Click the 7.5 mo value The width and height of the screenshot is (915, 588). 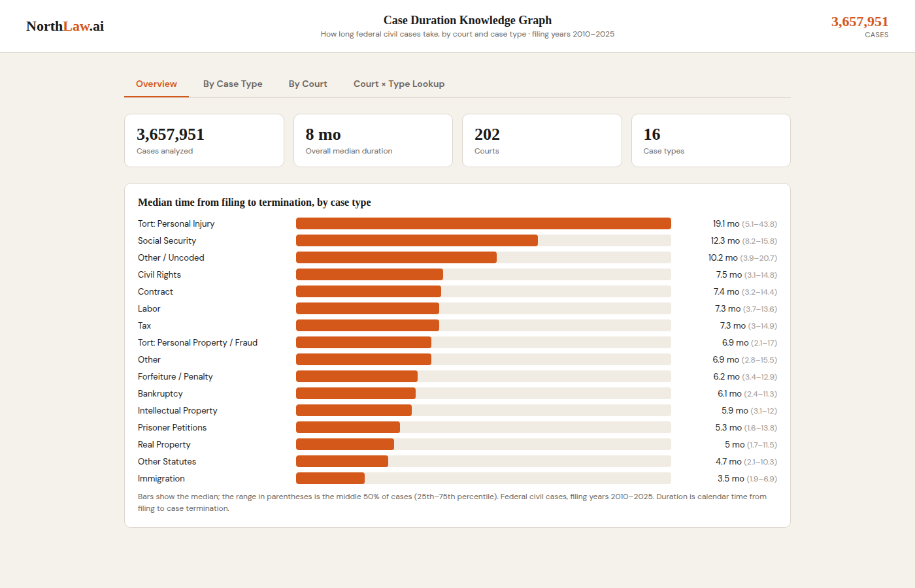point(729,274)
